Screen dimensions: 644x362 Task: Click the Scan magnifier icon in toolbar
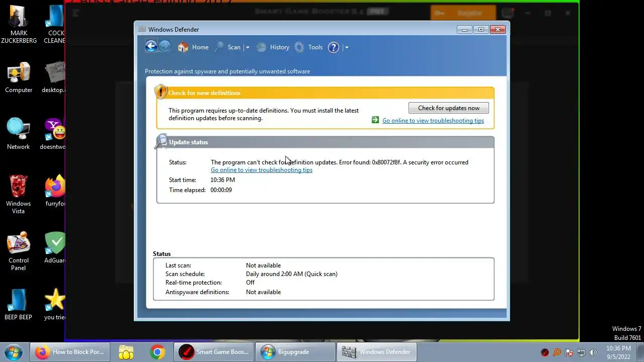219,47
